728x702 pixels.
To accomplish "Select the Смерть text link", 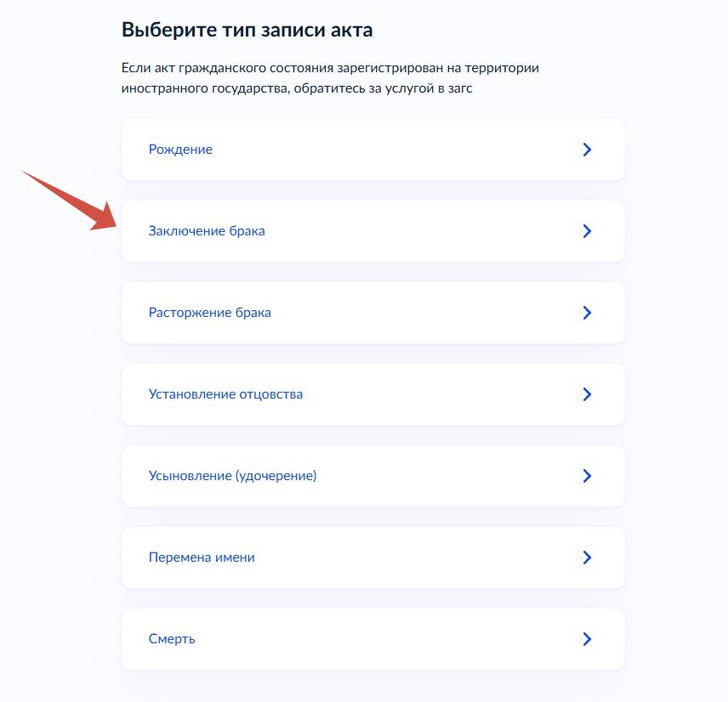I will tap(172, 639).
